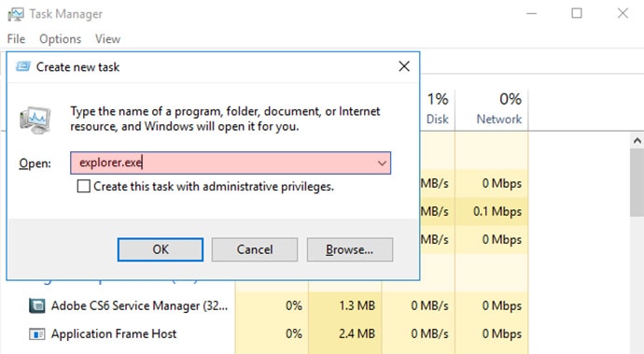Enable Create this task with administrative privileges
644x354 pixels.
click(x=83, y=186)
